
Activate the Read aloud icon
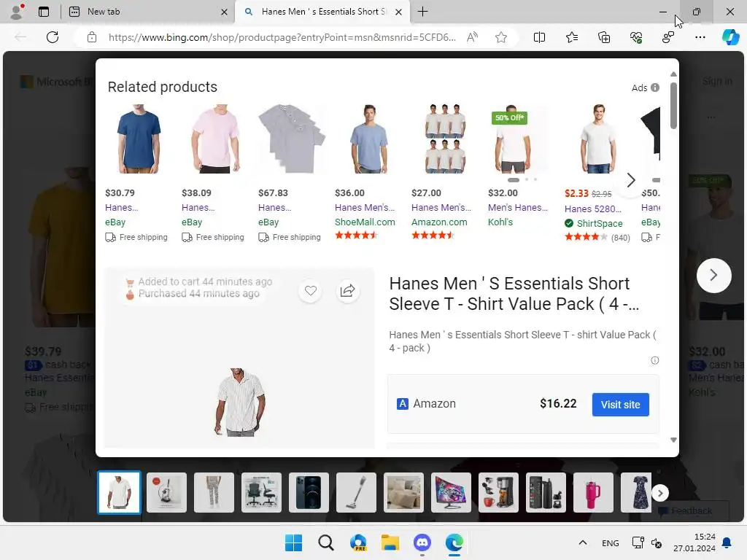(472, 37)
